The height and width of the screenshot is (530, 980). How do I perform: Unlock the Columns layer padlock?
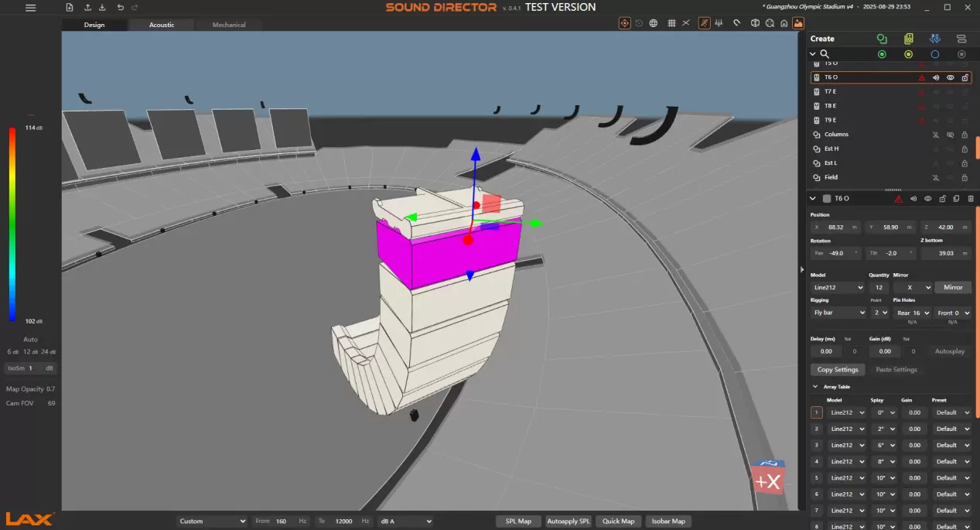coord(965,135)
